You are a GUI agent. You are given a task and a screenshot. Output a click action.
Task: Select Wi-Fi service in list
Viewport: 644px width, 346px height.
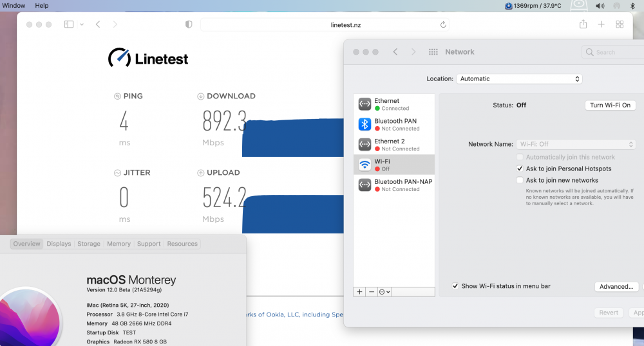394,165
